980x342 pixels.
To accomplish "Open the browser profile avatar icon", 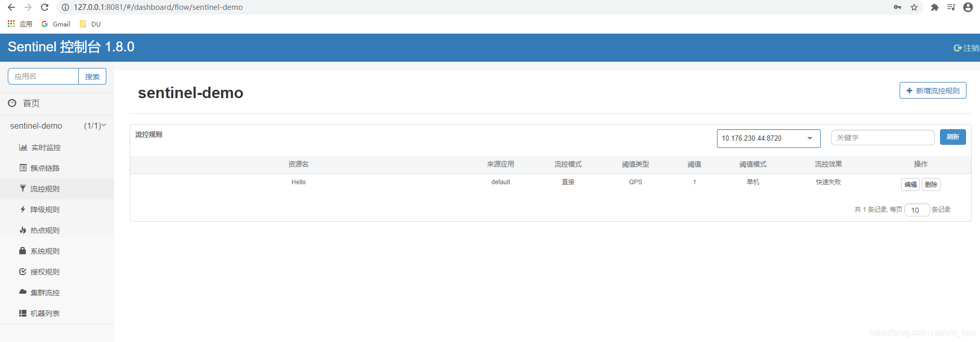I will coord(968,7).
